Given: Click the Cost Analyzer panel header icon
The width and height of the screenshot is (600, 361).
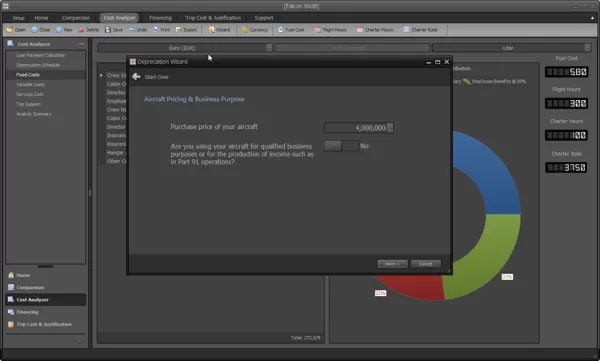Looking at the screenshot, I should pos(10,44).
